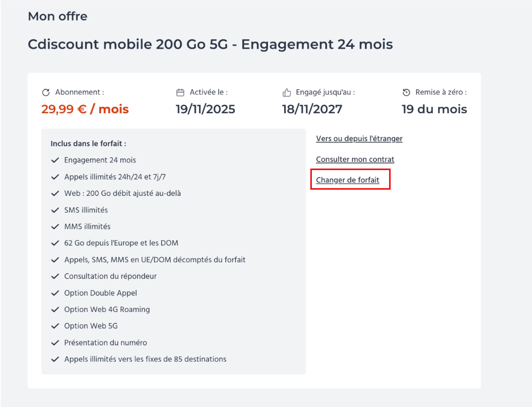Screen dimensions: 532x407
Task: Click the refresh icon beside Abonnement
Action: tap(46, 92)
